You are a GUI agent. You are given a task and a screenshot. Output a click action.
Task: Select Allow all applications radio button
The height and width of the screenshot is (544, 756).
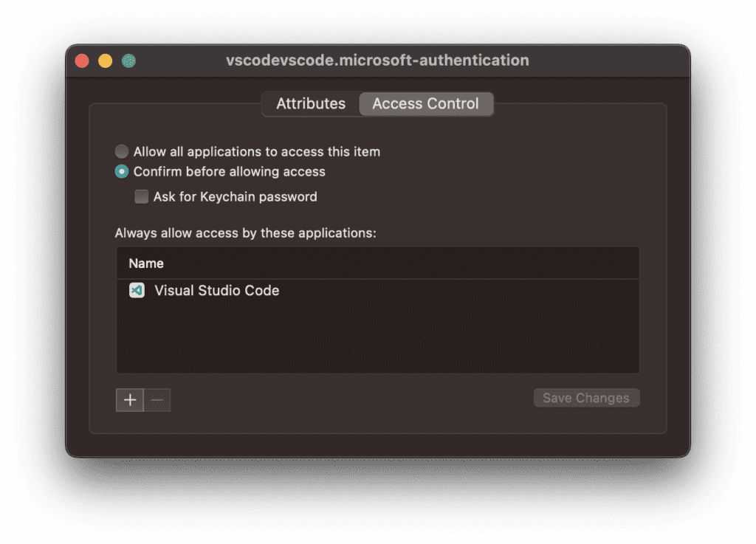click(122, 151)
